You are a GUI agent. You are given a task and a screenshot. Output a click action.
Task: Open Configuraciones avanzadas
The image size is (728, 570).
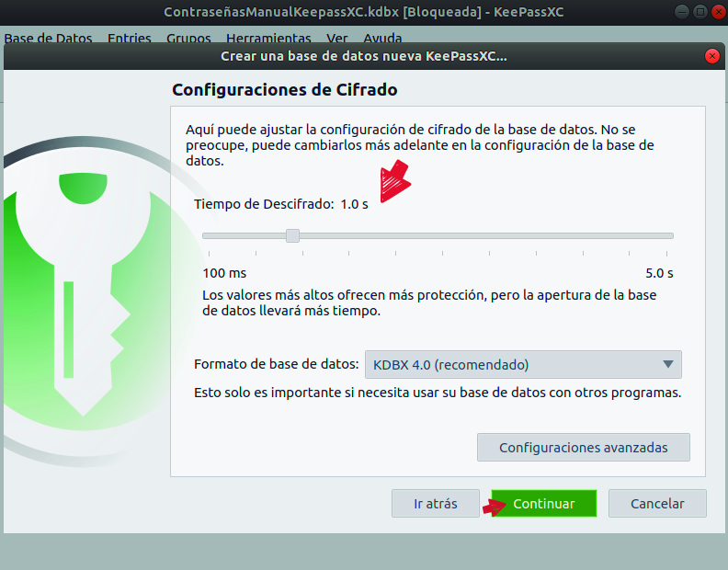tap(583, 448)
